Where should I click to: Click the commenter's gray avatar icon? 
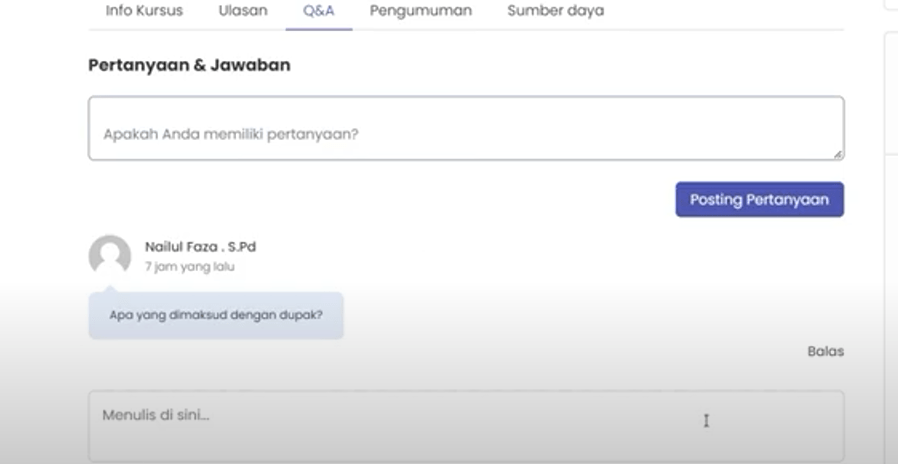110,255
